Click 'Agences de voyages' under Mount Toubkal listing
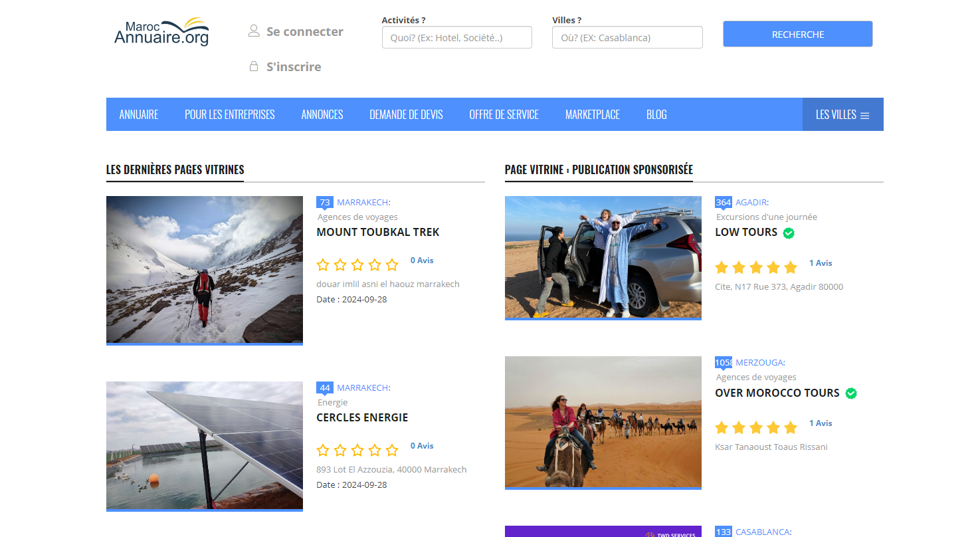Screen dimensions: 980x537 (357, 217)
